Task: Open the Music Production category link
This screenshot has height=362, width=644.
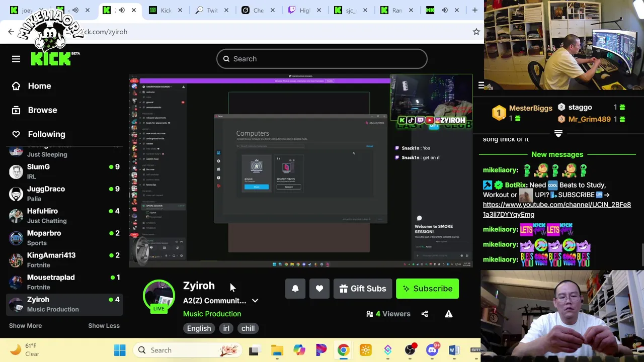Action: pos(212,314)
